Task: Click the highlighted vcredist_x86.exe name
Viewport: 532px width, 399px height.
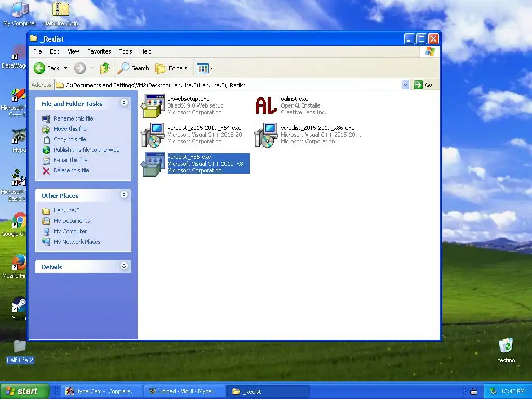Action: (189, 157)
